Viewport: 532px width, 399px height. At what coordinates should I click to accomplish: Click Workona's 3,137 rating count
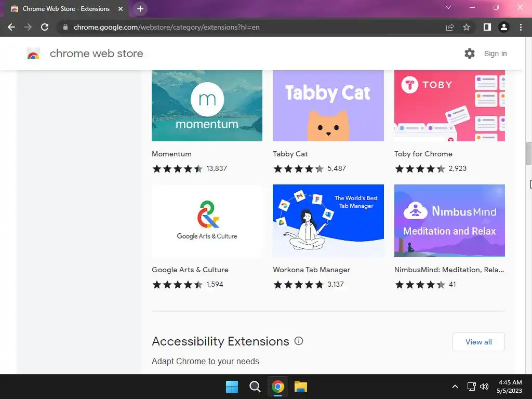tap(336, 284)
